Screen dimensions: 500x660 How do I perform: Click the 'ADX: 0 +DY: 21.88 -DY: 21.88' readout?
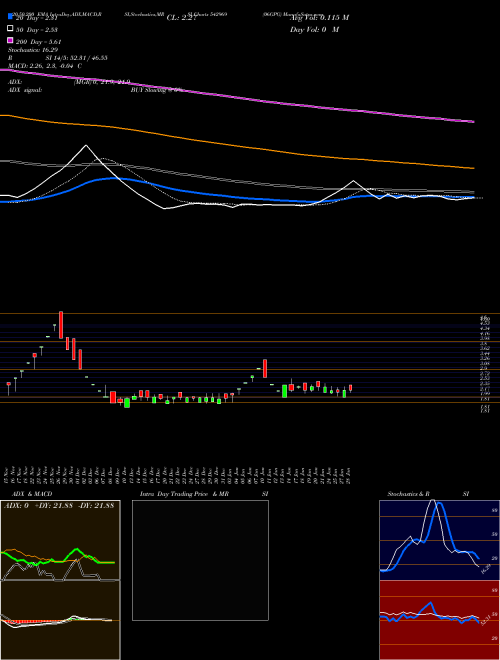pos(59,506)
